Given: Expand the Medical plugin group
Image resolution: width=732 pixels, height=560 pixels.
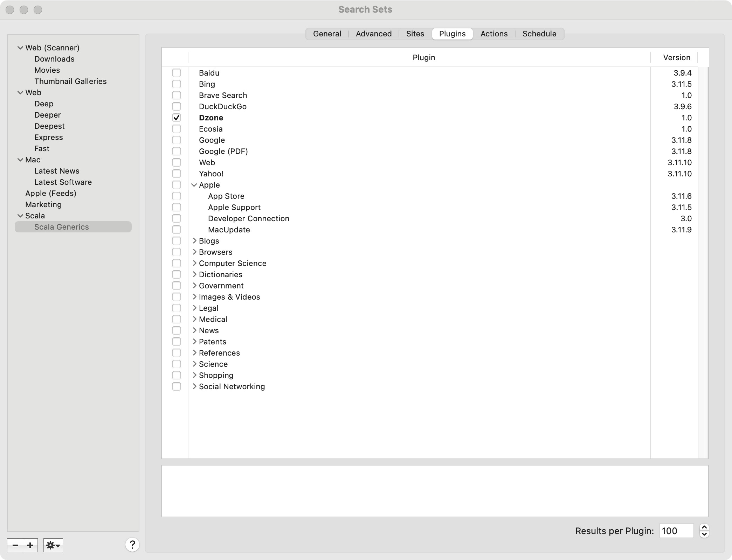Looking at the screenshot, I should (194, 319).
